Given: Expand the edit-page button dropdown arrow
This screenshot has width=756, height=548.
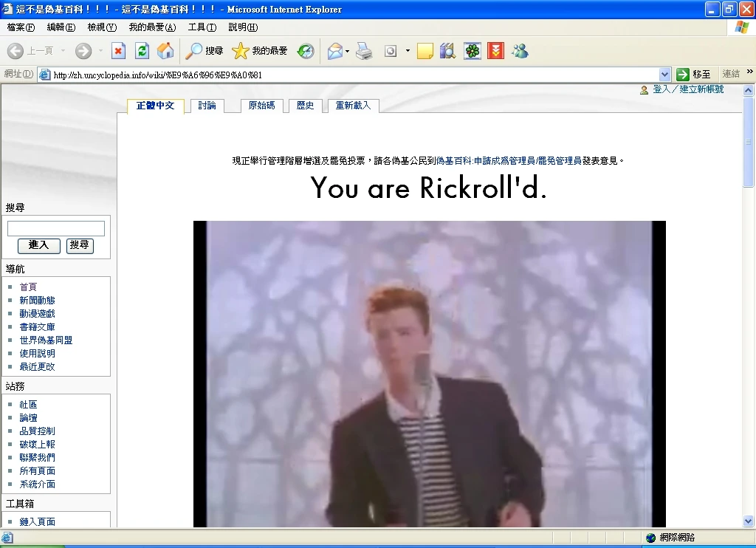Looking at the screenshot, I should pyautogui.click(x=408, y=51).
